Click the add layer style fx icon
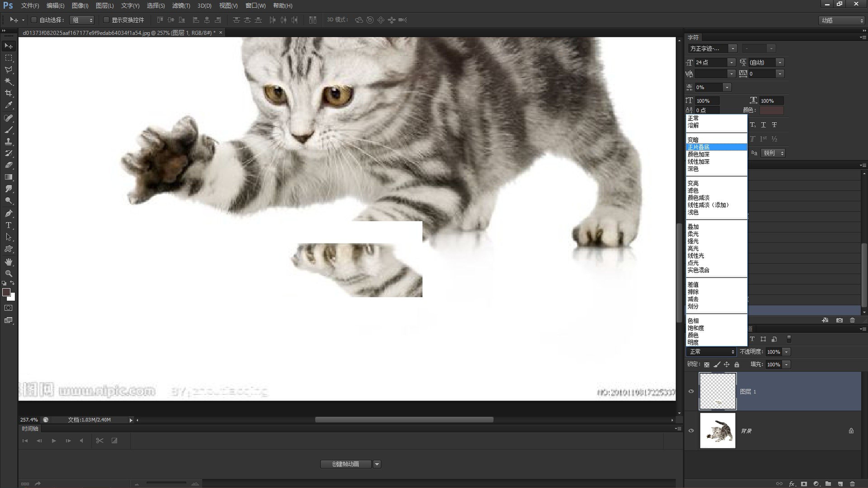The height and width of the screenshot is (488, 868). pos(792,484)
